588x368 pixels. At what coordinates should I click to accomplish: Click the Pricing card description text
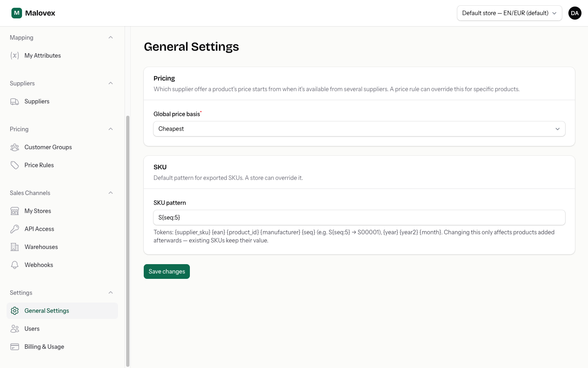pos(336,89)
